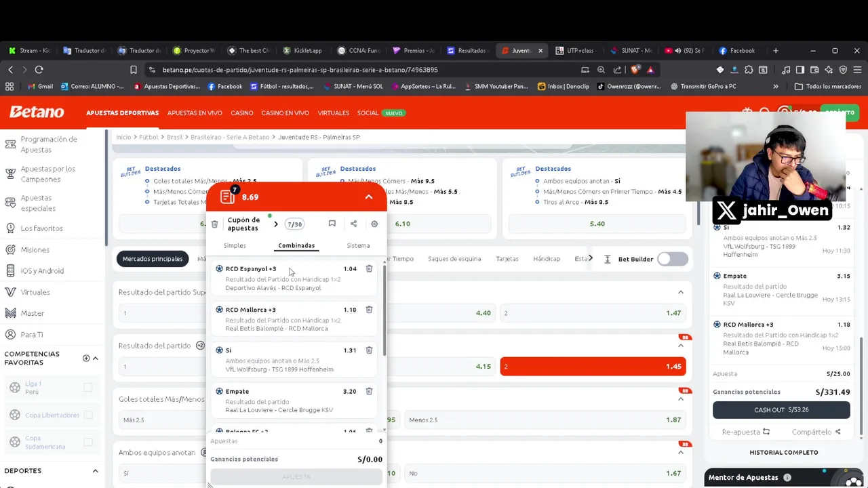Bookmark this page in address bar

click(134, 70)
